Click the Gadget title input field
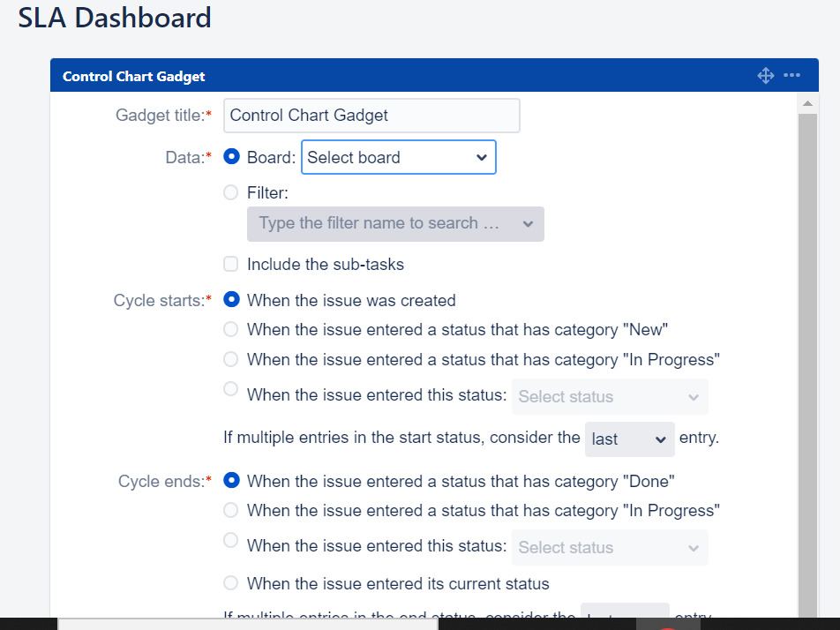Image resolution: width=840 pixels, height=630 pixels. [x=371, y=116]
